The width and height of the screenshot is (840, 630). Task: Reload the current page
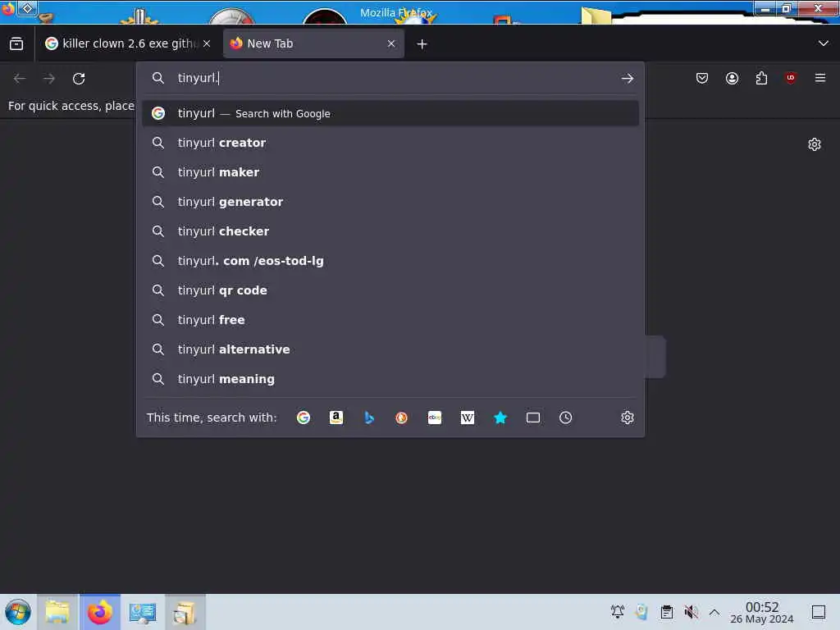point(79,79)
